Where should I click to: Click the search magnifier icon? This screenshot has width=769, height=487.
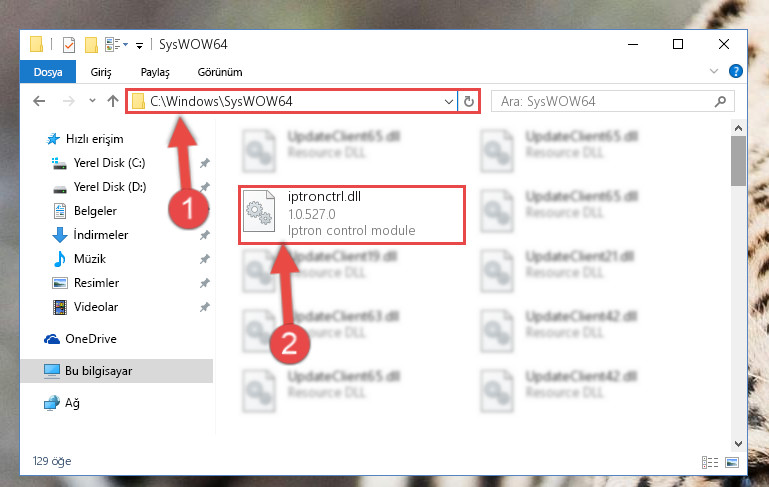[720, 102]
